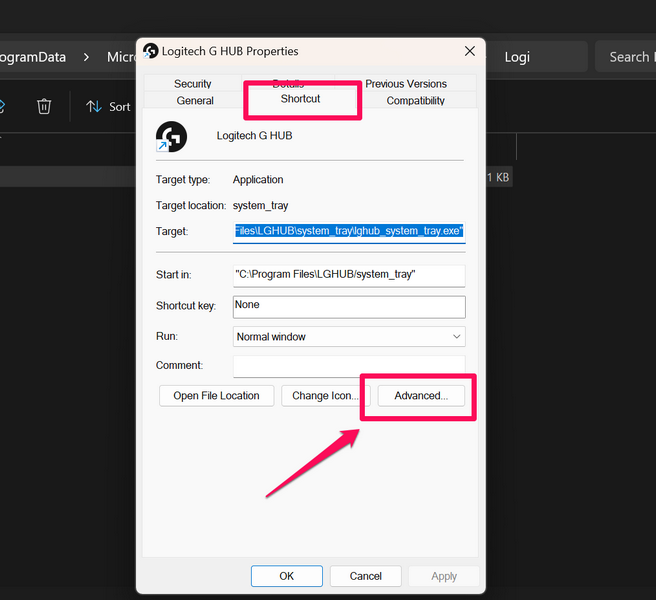Click into the Target path field

point(349,231)
